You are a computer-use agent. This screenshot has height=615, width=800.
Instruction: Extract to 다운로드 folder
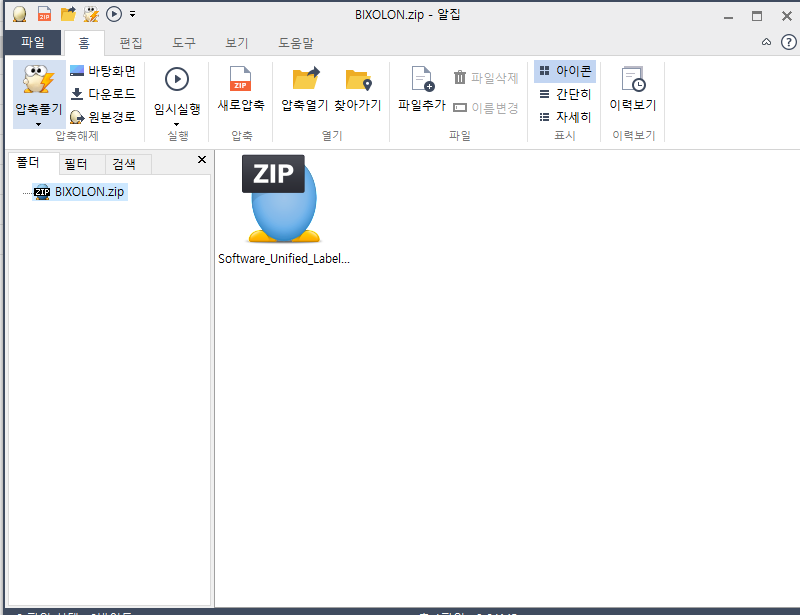pyautogui.click(x=103, y=94)
